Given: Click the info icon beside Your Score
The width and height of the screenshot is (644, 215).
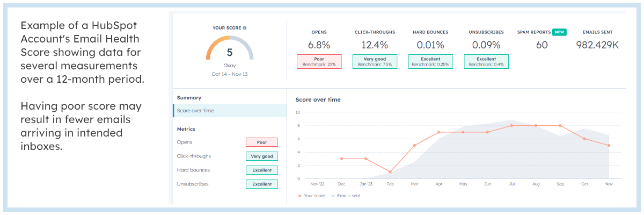Looking at the screenshot, I should pyautogui.click(x=245, y=27).
